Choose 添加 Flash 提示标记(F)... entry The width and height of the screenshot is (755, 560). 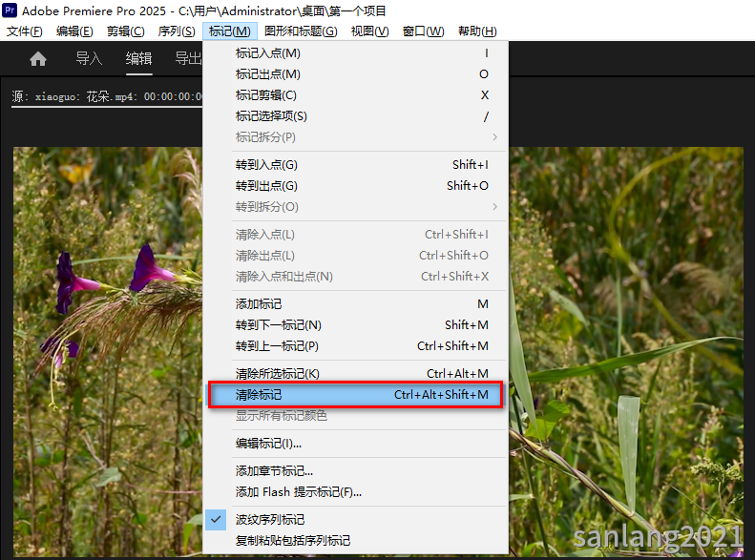click(356, 492)
